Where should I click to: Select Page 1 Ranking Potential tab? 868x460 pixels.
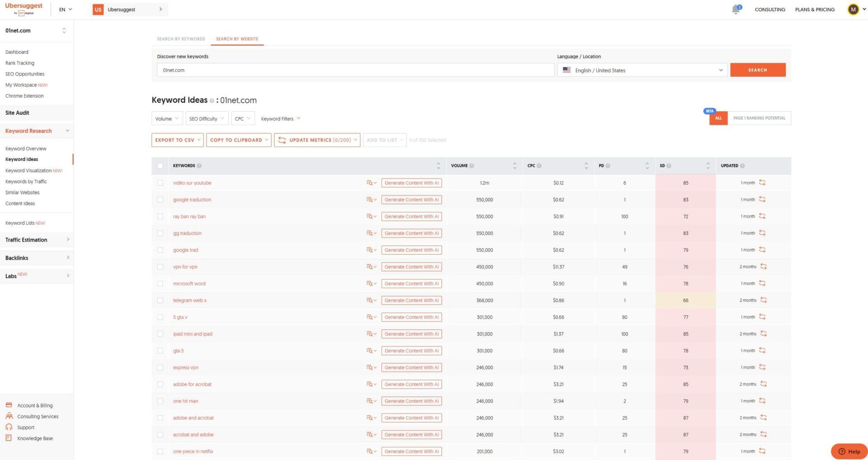click(x=759, y=118)
